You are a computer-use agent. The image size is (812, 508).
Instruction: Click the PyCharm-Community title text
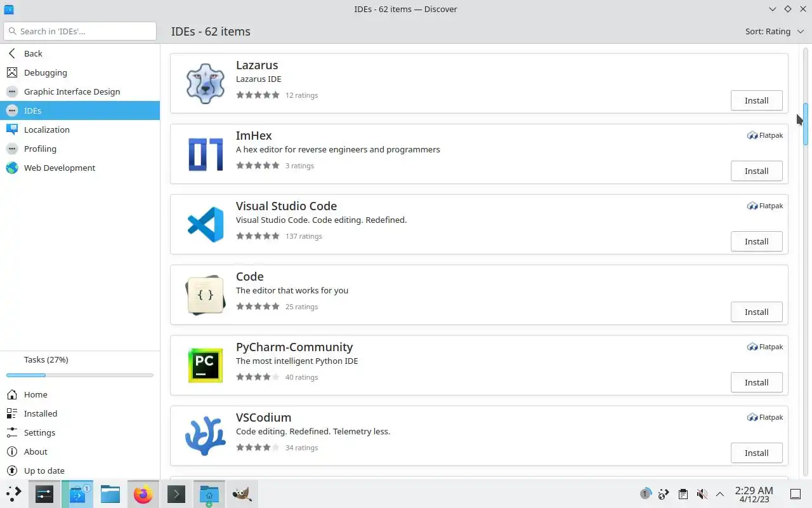click(x=294, y=347)
